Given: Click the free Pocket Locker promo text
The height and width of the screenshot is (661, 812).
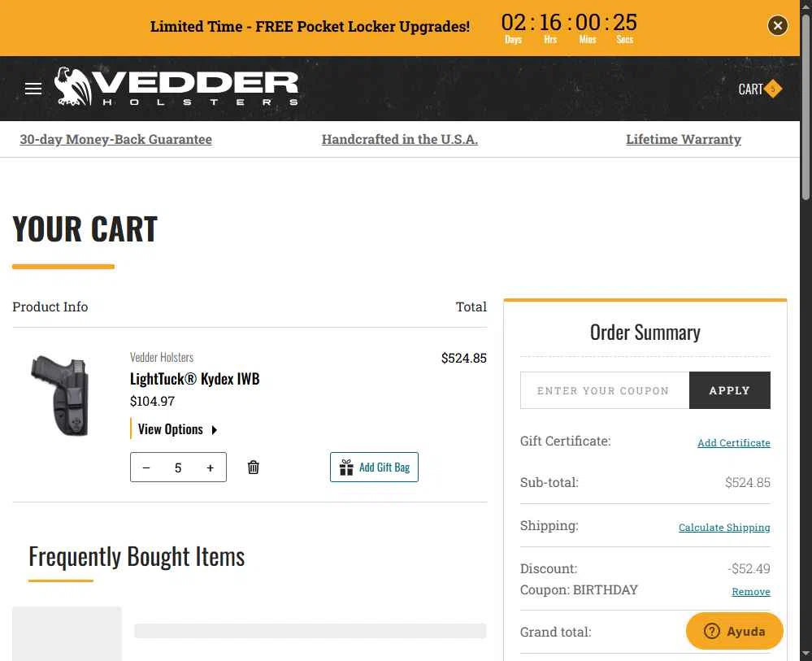Looking at the screenshot, I should click(x=310, y=26).
